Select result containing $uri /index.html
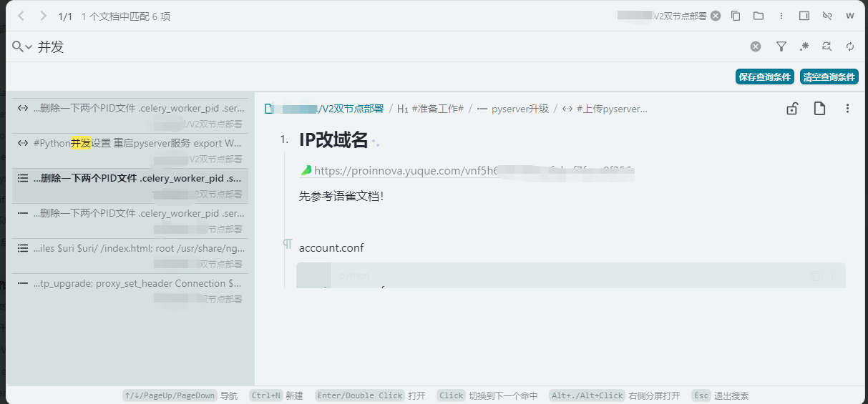Viewport: 868px width, 404px height. pyautogui.click(x=130, y=255)
